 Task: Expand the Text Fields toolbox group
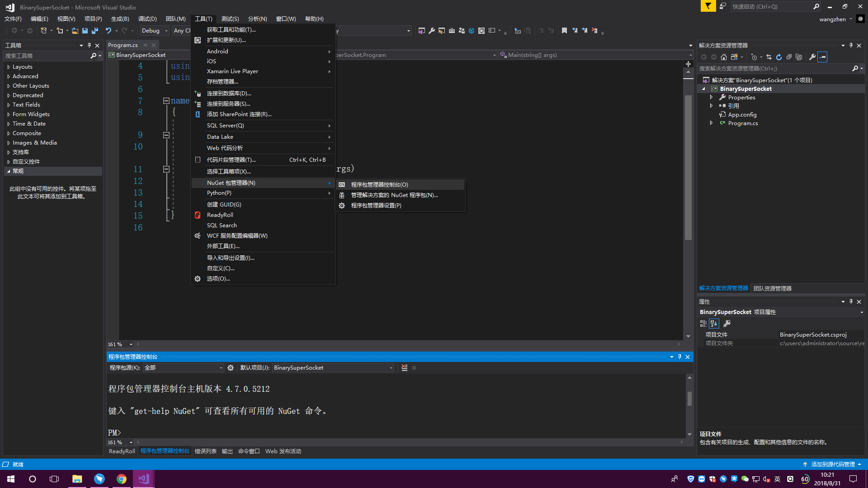pyautogui.click(x=9, y=105)
